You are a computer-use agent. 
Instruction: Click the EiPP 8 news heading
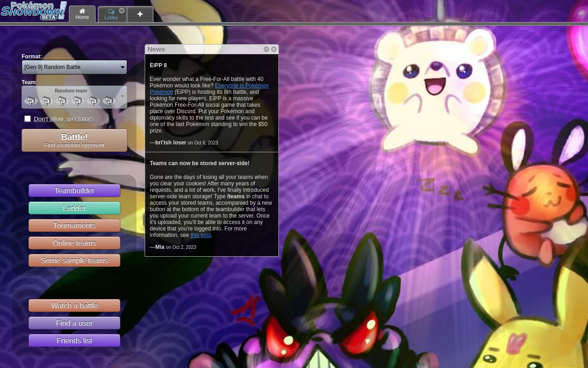tap(158, 65)
